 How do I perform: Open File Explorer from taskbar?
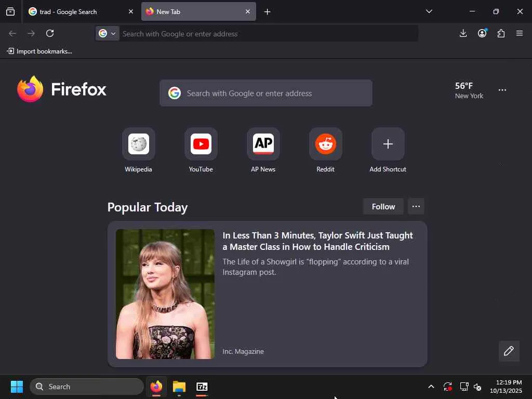[179, 387]
